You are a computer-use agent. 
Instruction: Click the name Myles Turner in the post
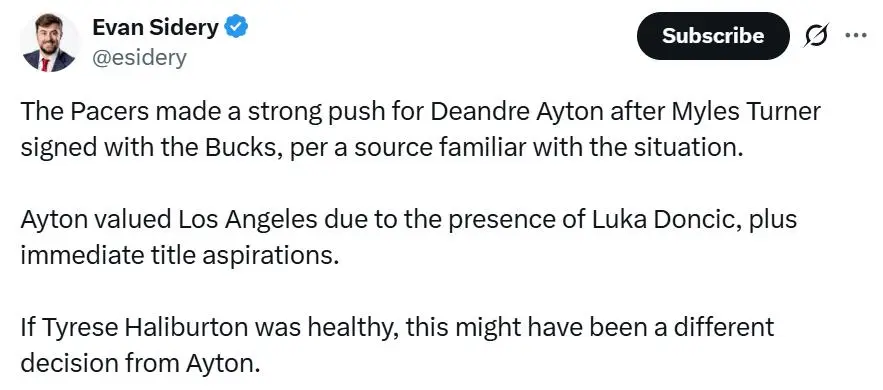tap(746, 113)
